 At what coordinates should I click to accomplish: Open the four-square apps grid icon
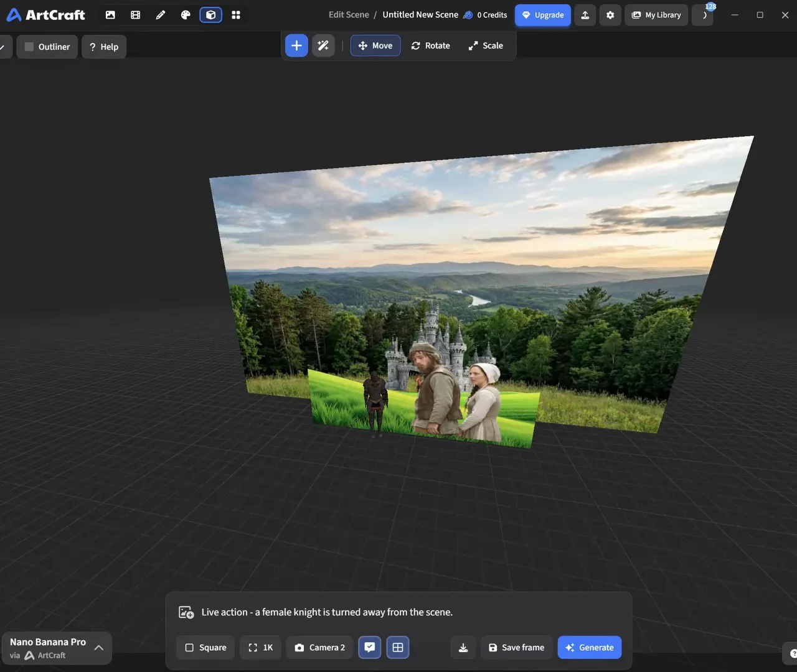(x=236, y=15)
